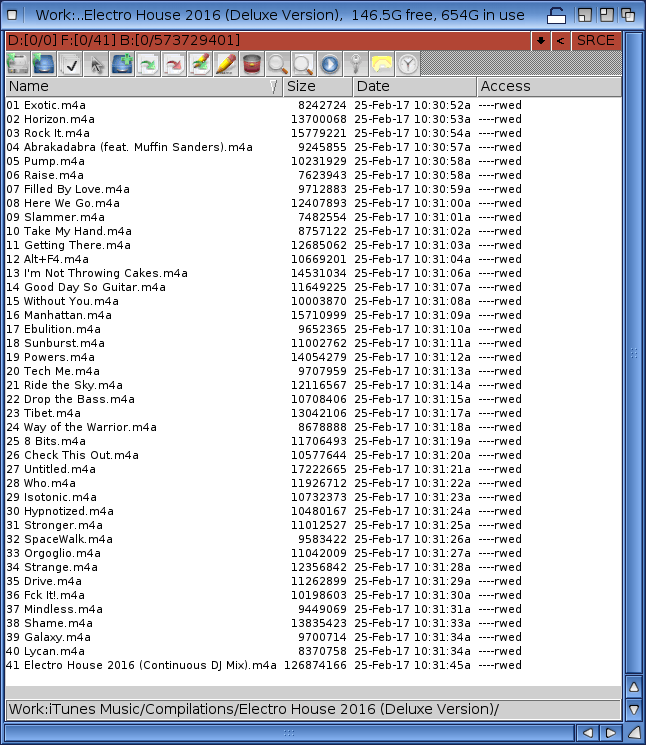Select file 38 Shame.m4a
The height and width of the screenshot is (745, 646).
pyautogui.click(x=49, y=623)
